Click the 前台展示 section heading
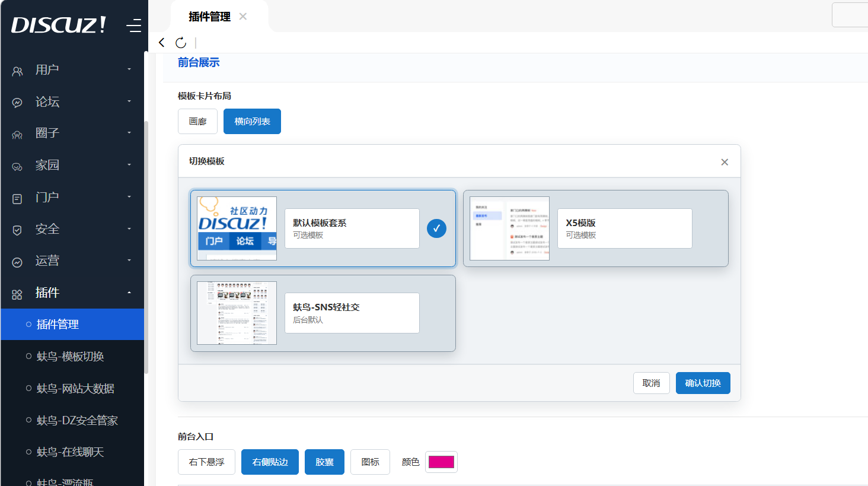The height and width of the screenshot is (486, 868). click(199, 62)
